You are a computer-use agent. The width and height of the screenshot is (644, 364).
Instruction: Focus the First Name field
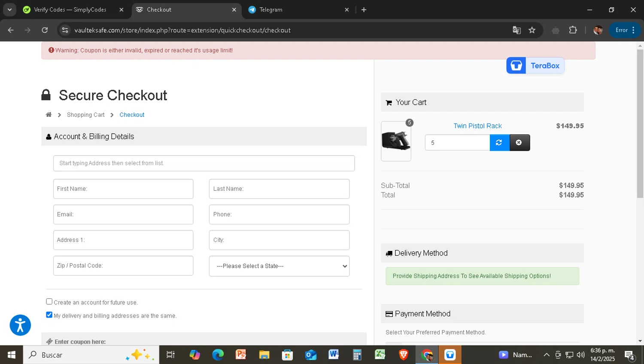point(123,189)
